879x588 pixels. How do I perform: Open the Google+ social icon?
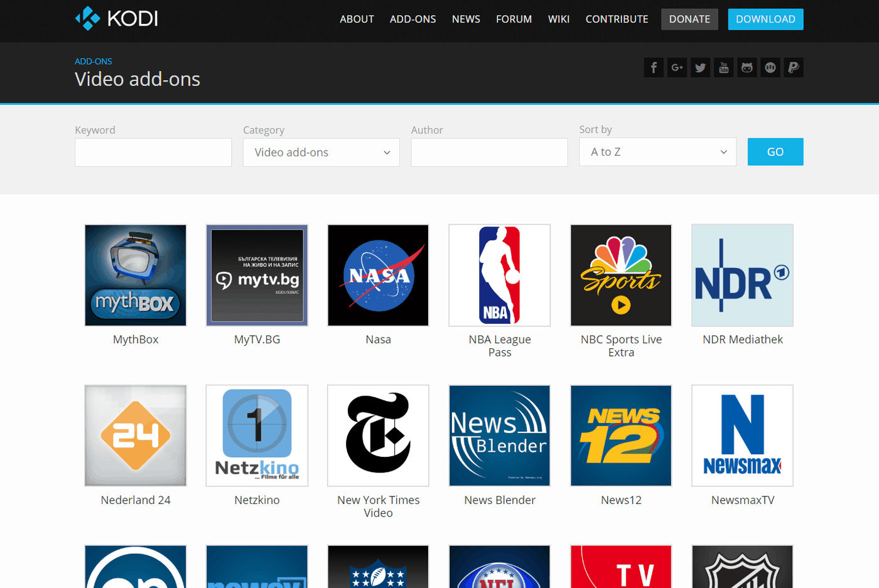[x=677, y=68]
